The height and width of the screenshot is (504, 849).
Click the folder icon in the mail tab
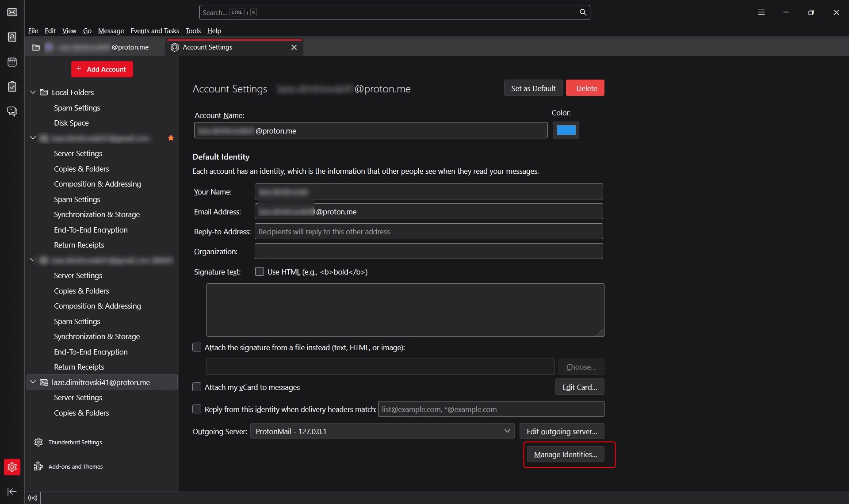click(x=36, y=47)
